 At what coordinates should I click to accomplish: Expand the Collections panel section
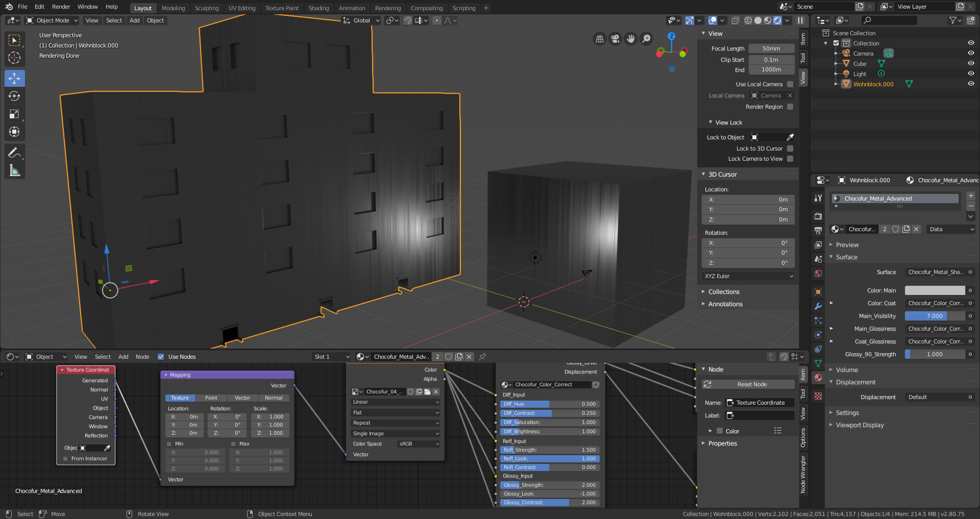click(x=723, y=292)
